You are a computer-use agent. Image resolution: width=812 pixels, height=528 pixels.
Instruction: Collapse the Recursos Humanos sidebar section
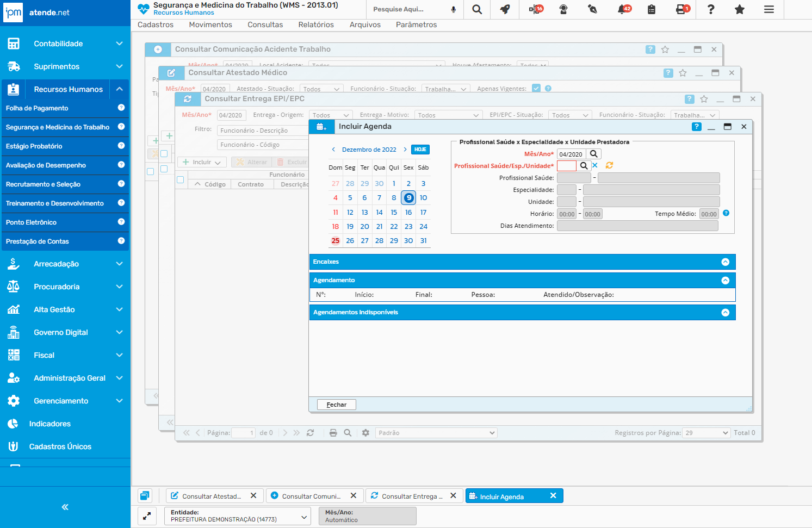(x=119, y=89)
